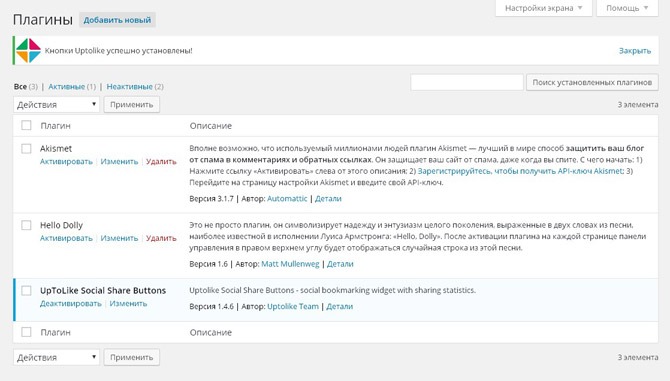Click UpToLike Social Share Buttons plugin name

tap(103, 290)
